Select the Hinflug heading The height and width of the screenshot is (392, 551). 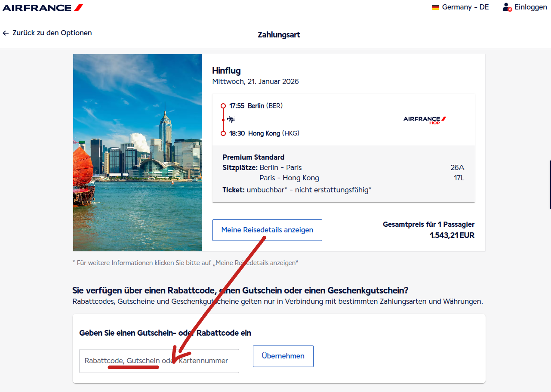[x=226, y=71]
